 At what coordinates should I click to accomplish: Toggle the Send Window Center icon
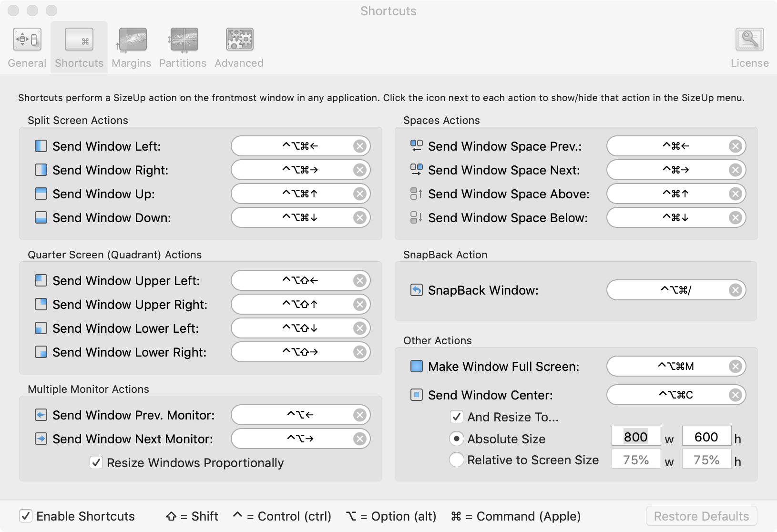[x=417, y=395]
